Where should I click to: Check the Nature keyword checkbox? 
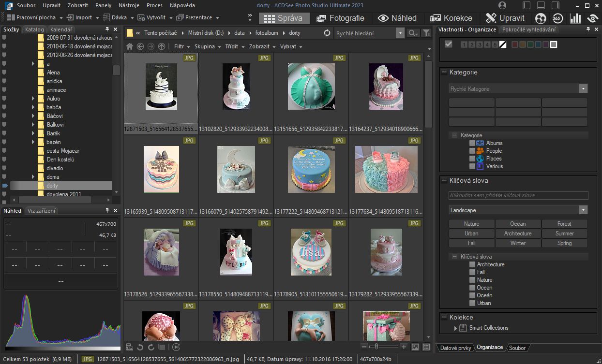[472, 280]
